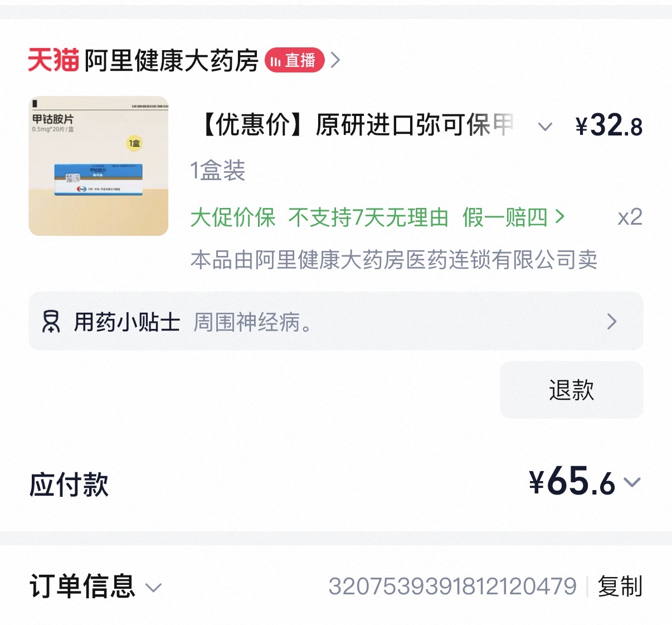Expand the product title dropdown chevron
Image resolution: width=672 pixels, height=625 pixels.
click(545, 127)
